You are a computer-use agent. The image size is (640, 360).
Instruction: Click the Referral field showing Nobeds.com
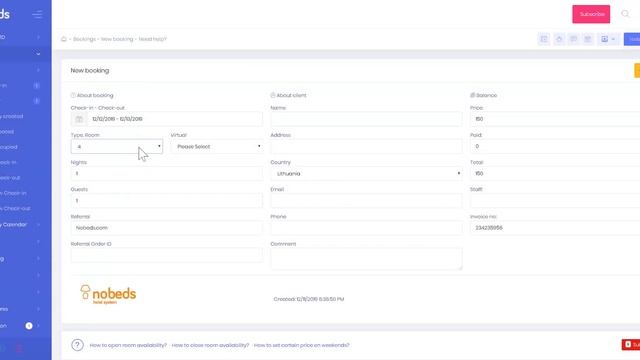pos(167,228)
